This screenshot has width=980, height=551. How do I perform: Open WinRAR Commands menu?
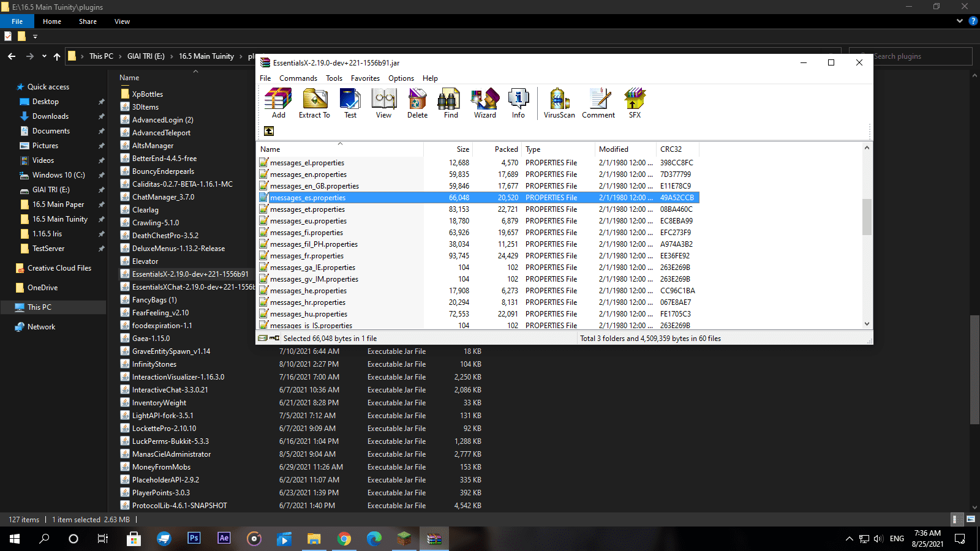[298, 78]
